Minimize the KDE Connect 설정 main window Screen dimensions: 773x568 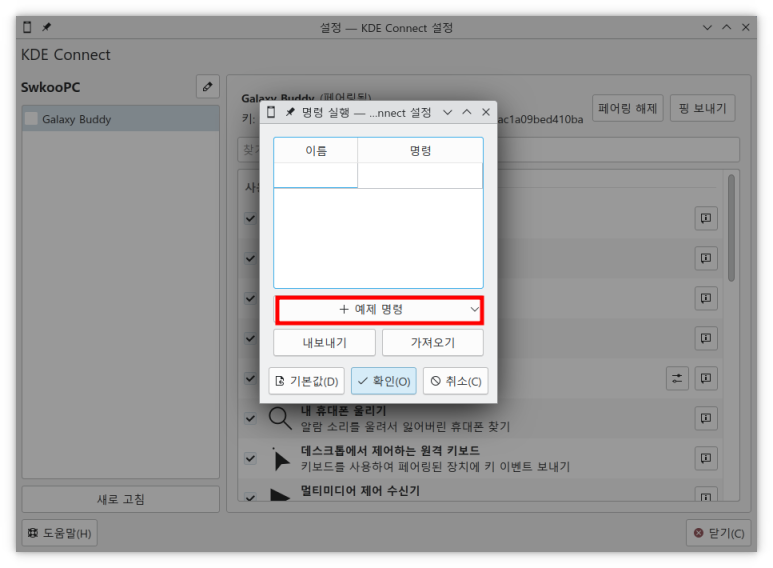coord(707,28)
